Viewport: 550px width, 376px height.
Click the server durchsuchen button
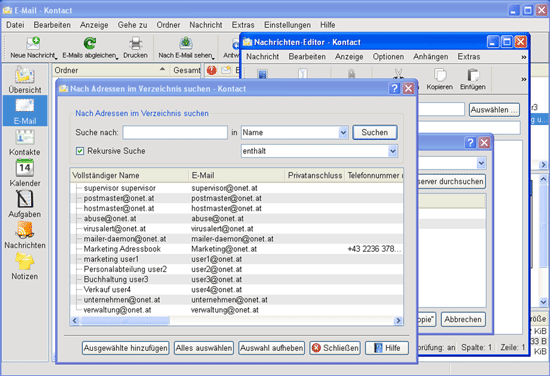pyautogui.click(x=451, y=181)
